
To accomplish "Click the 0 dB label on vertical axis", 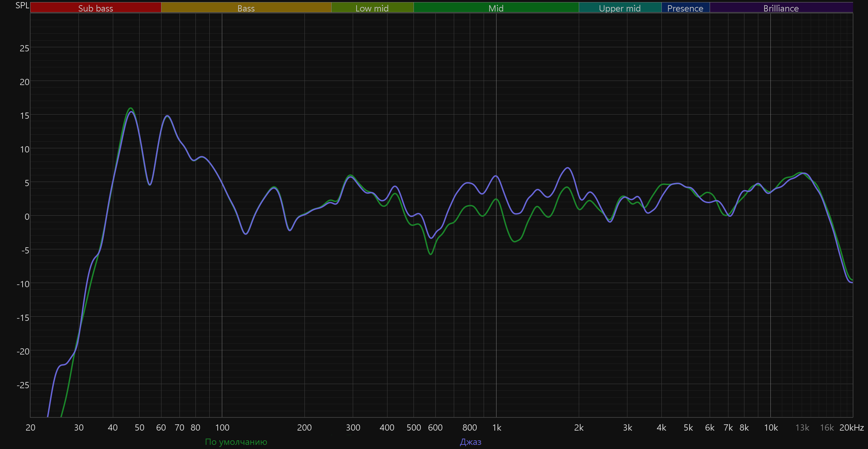I will [27, 217].
